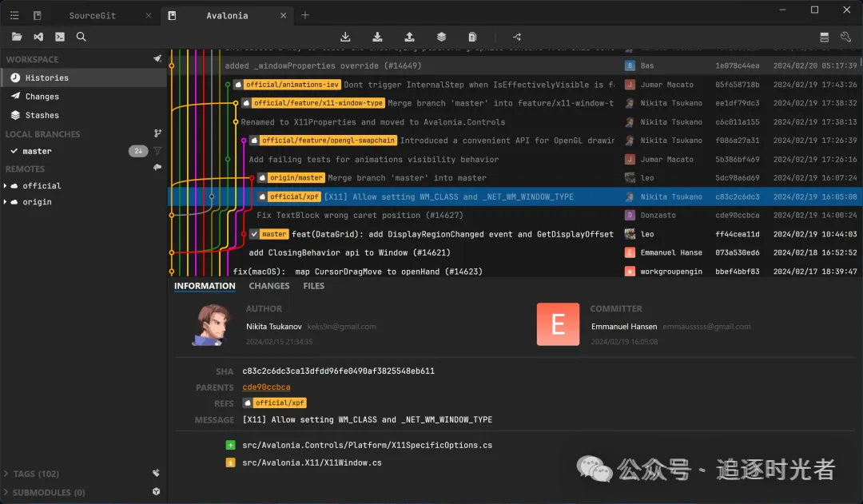Click the Pull icon in the toolbar
This screenshot has width=863, height=504.
[377, 37]
